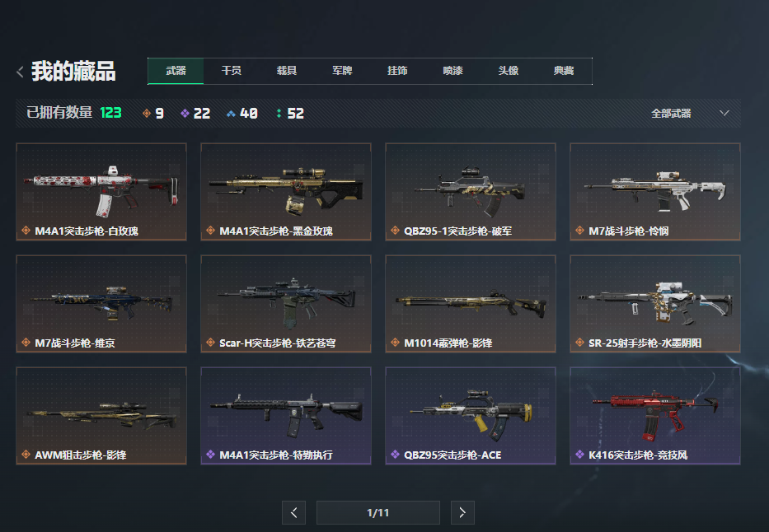Open the 喷漆 tab
This screenshot has height=532, width=769.
tap(452, 71)
